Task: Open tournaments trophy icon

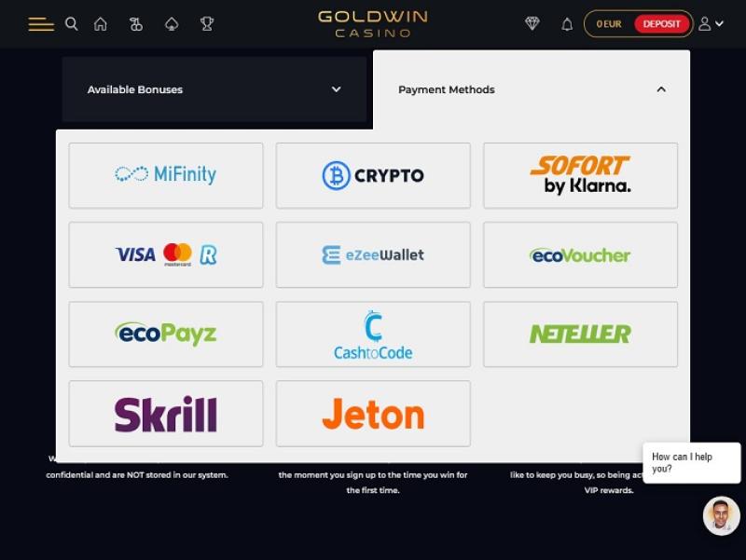Action: pyautogui.click(x=207, y=24)
